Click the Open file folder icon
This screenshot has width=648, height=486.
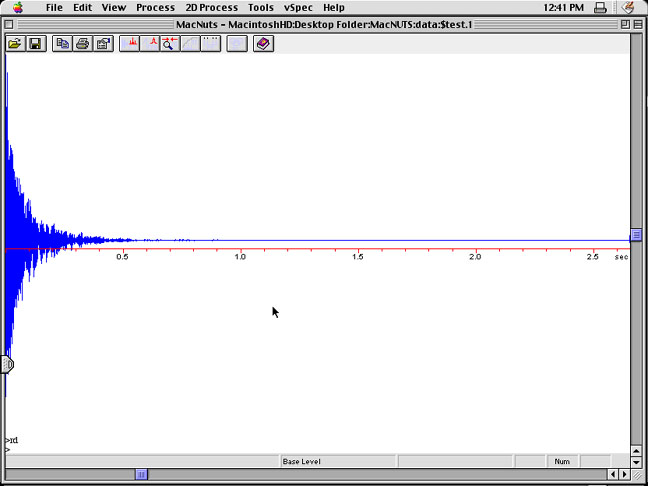click(15, 44)
